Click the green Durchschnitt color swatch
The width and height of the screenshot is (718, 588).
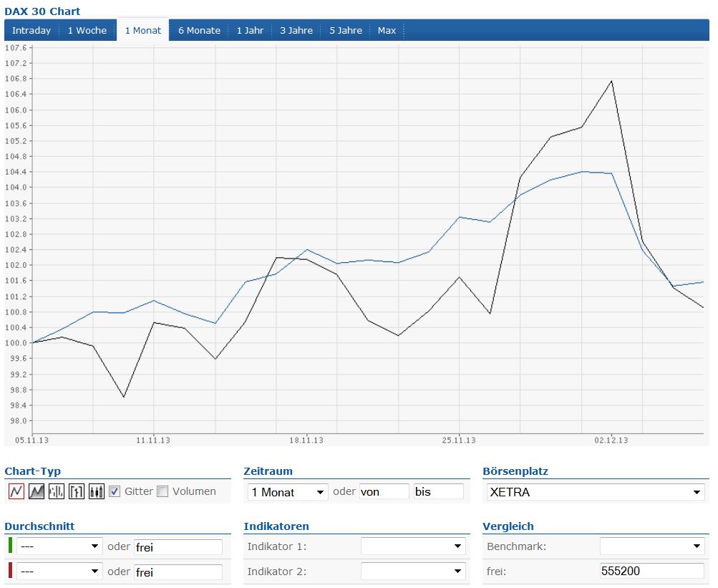coord(11,545)
